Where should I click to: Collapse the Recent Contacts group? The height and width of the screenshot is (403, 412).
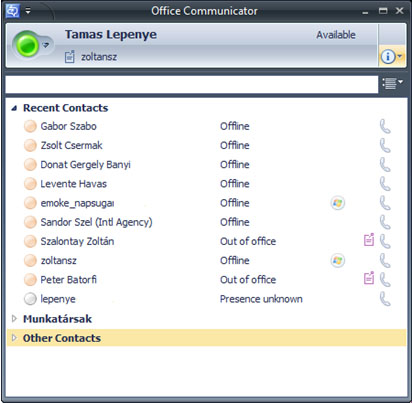click(14, 108)
